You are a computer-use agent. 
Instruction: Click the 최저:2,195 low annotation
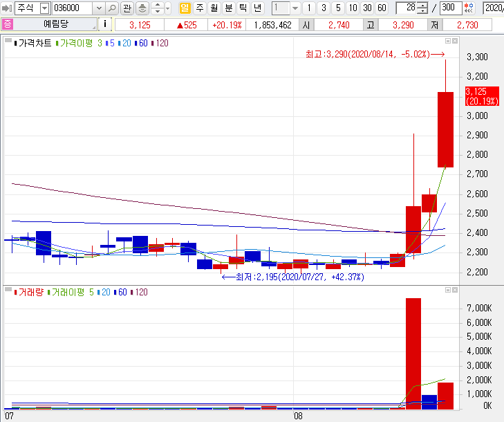pyautogui.click(x=293, y=277)
